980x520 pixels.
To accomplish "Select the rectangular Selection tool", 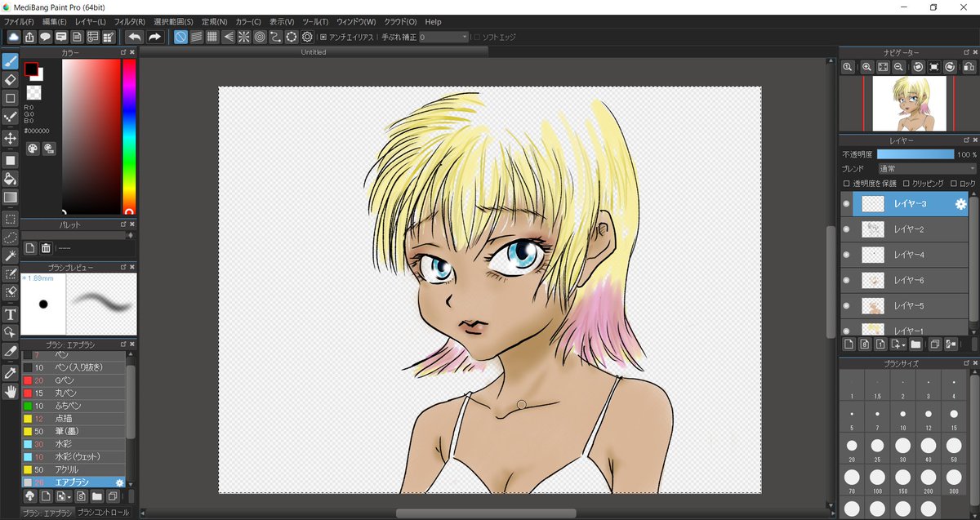I will tap(11, 219).
